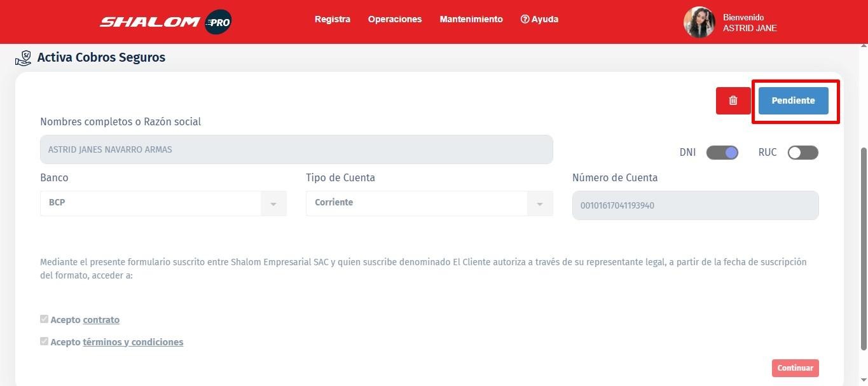Open the términos y condiciones link
The width and height of the screenshot is (868, 386).
[x=133, y=342]
